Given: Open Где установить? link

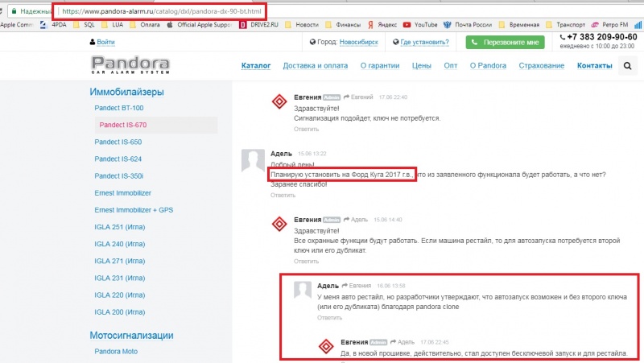Looking at the screenshot, I should (424, 42).
